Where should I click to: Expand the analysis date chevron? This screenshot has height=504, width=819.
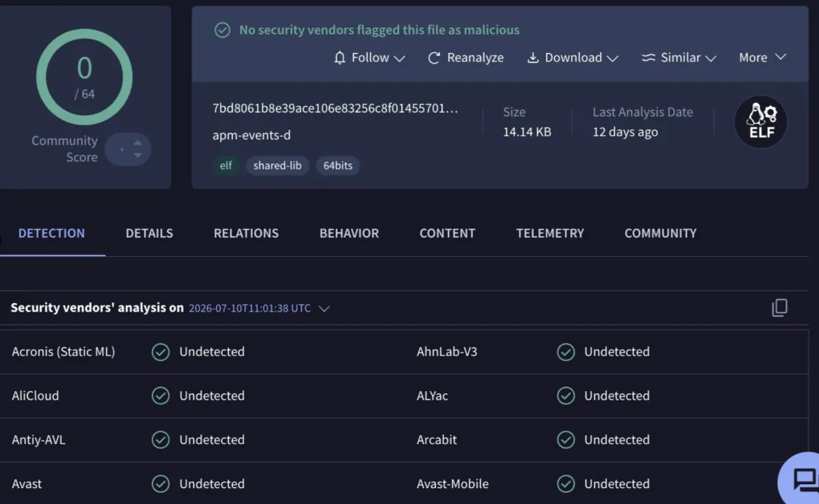[324, 308]
